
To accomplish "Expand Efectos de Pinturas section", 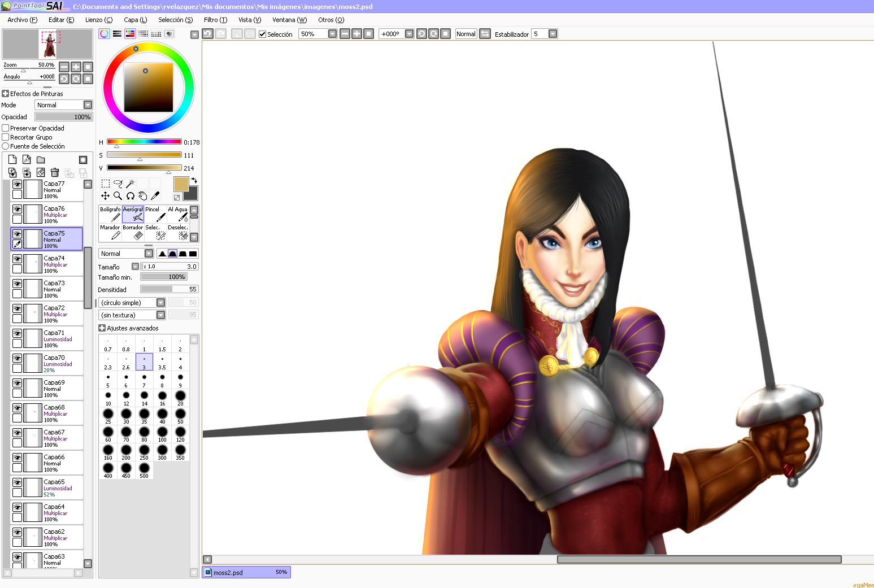I will [6, 94].
